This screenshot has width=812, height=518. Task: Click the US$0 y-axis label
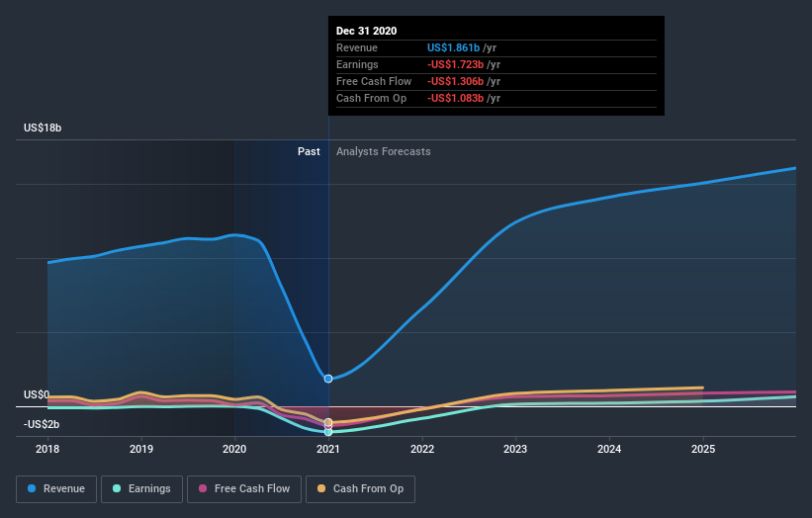37,394
